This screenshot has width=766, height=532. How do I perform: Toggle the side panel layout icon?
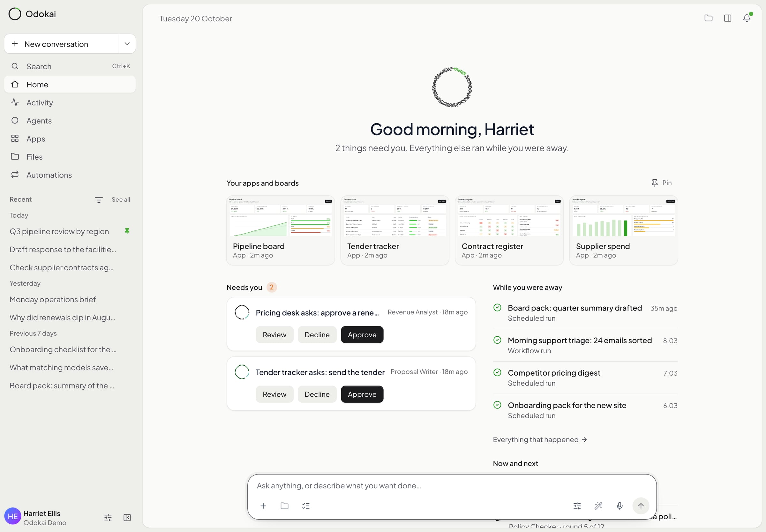click(728, 18)
